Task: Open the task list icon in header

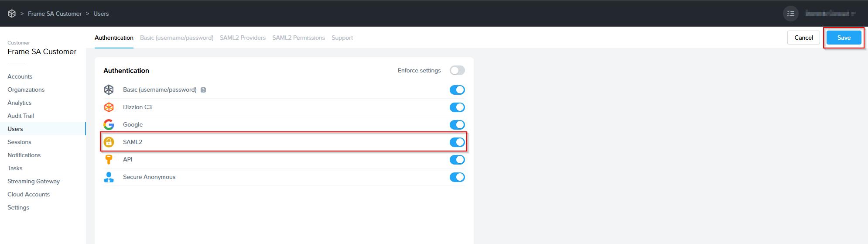Action: (x=790, y=14)
